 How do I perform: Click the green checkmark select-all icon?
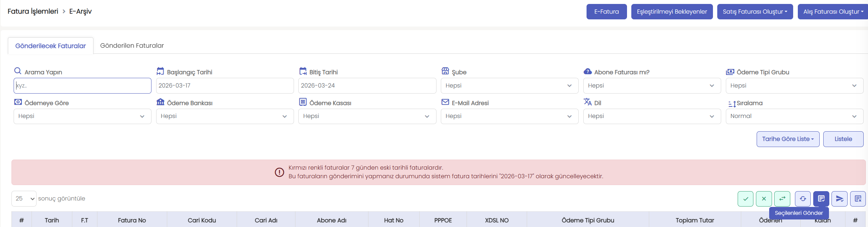coord(745,199)
